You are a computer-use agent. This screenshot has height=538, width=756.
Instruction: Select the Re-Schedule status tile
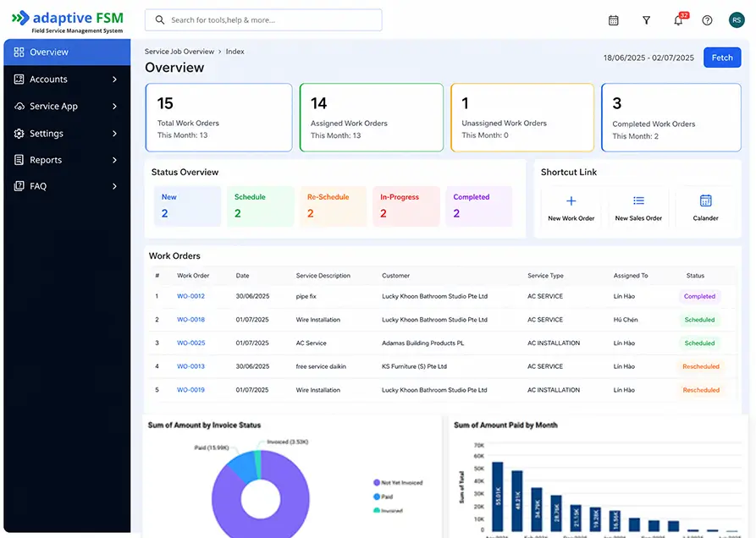[x=334, y=206]
